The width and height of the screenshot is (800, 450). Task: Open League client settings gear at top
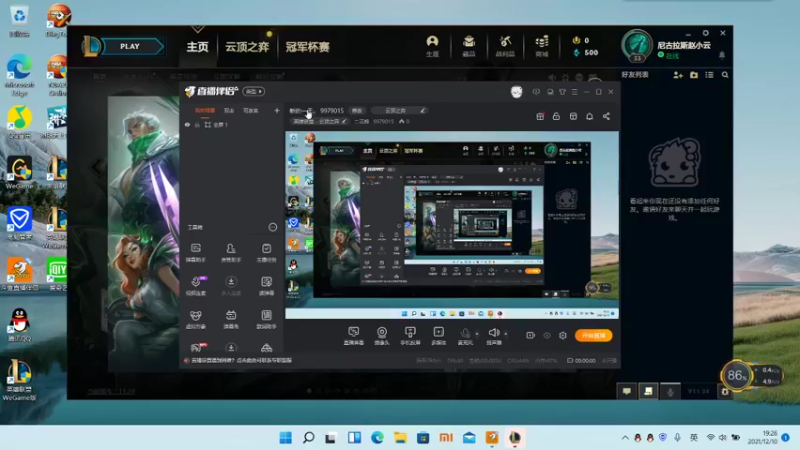pos(706,33)
